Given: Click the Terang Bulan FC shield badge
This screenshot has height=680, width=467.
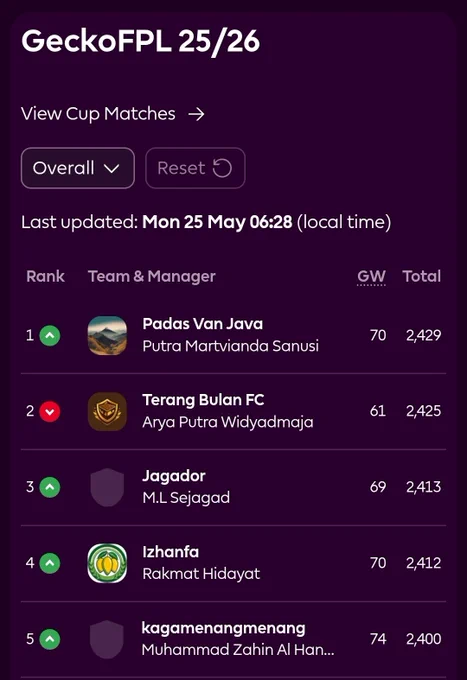Looking at the screenshot, I should coord(107,411).
